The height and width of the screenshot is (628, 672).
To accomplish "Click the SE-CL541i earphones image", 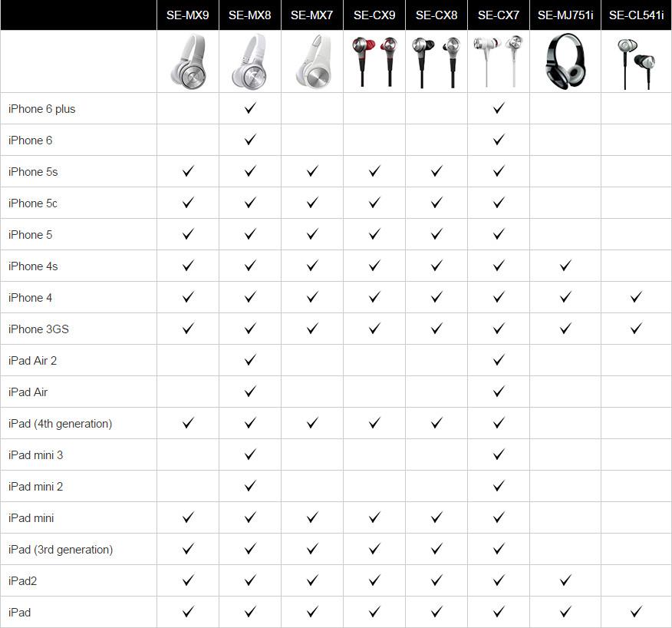I will [x=637, y=64].
